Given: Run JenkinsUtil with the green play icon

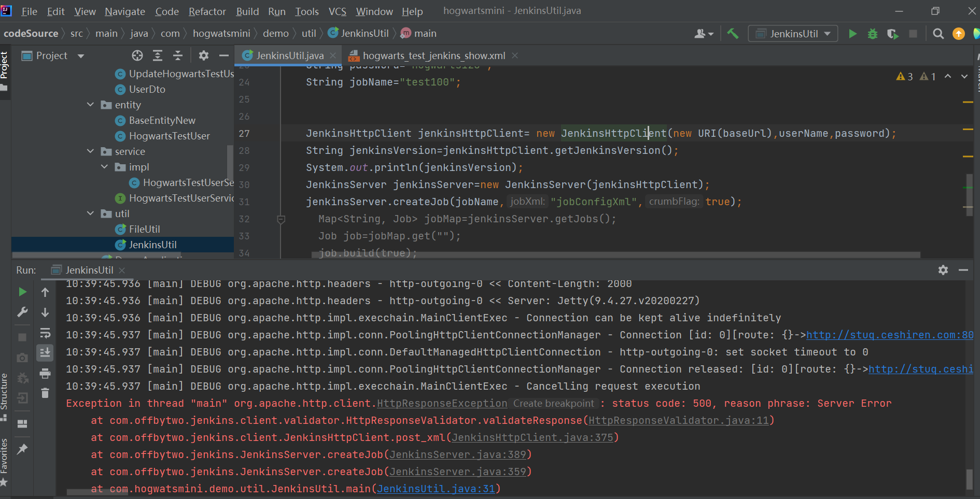Looking at the screenshot, I should tap(852, 34).
